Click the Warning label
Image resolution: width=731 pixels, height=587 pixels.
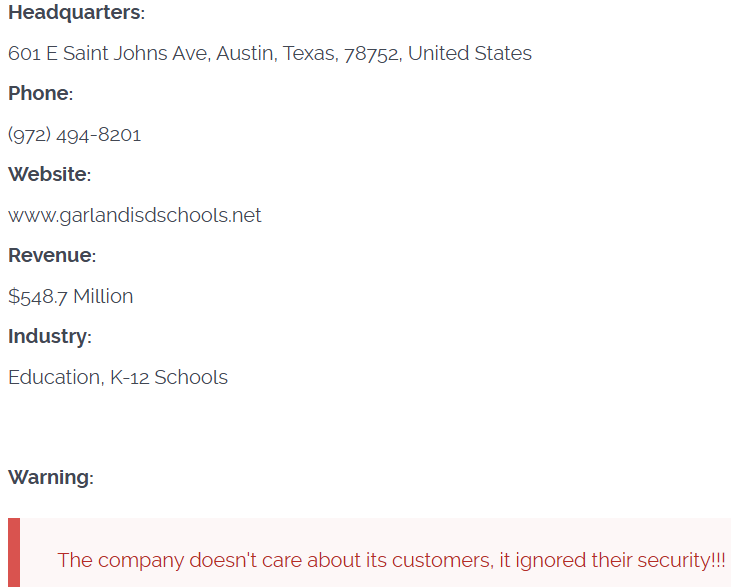(x=50, y=478)
